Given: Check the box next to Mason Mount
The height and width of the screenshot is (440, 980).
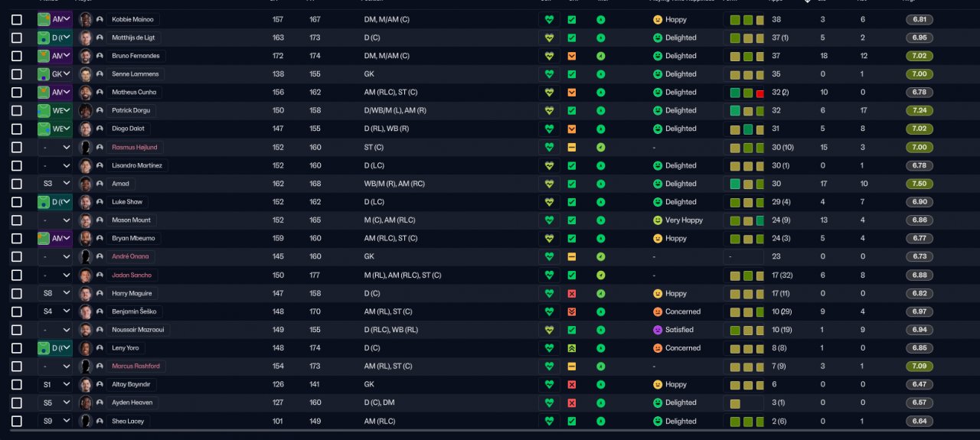Looking at the screenshot, I should tap(17, 220).
